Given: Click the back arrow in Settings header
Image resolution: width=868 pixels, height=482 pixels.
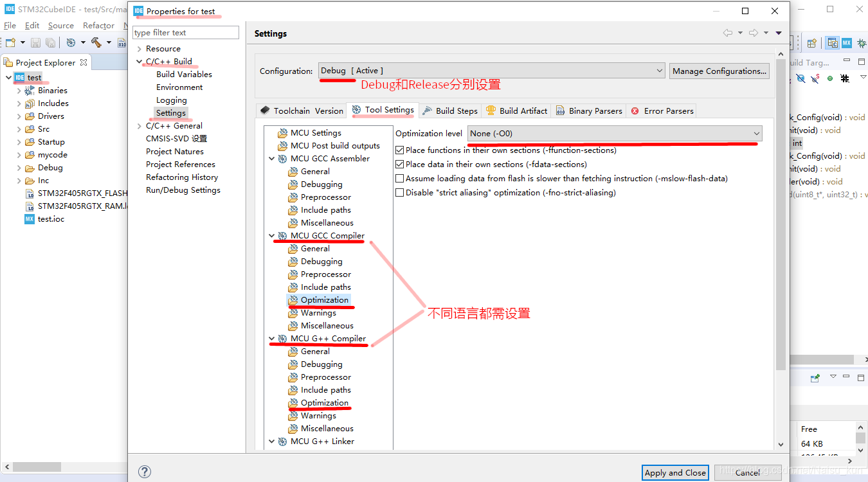Looking at the screenshot, I should [x=728, y=33].
